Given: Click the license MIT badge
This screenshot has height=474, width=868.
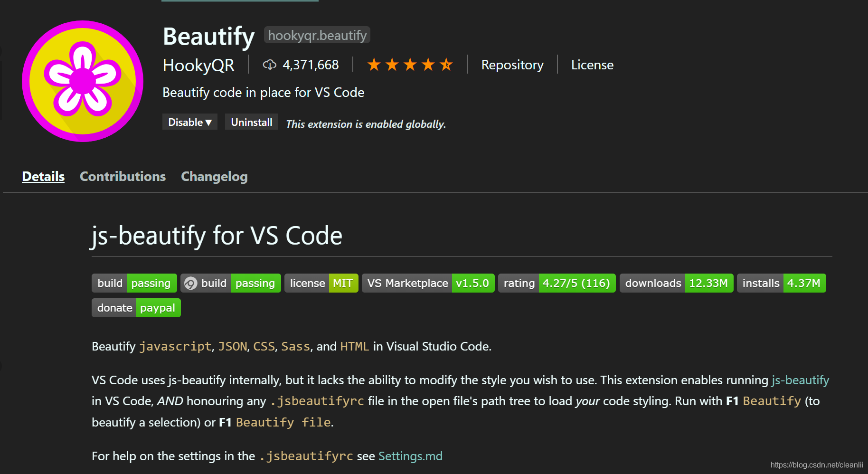Looking at the screenshot, I should tap(321, 283).
